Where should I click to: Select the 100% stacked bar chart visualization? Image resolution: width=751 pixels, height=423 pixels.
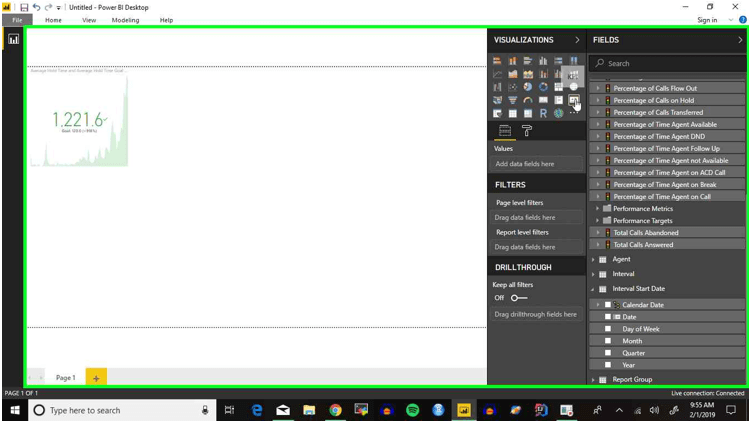558,61
